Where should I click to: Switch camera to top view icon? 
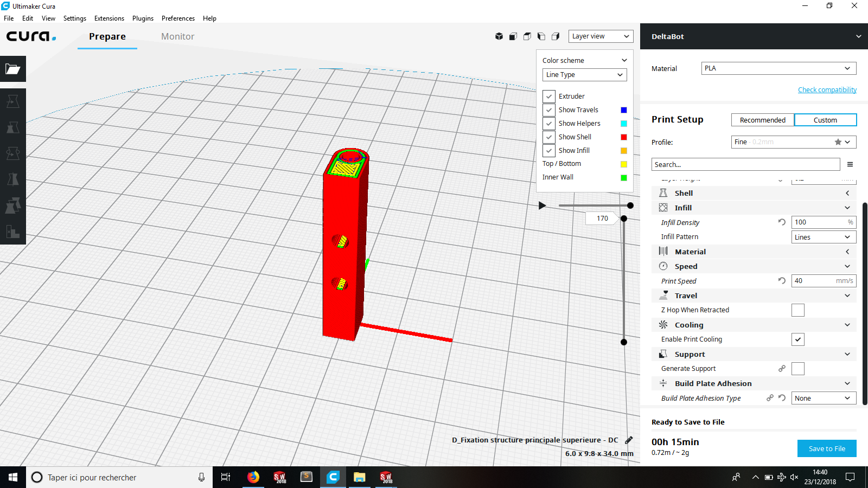[527, 36]
